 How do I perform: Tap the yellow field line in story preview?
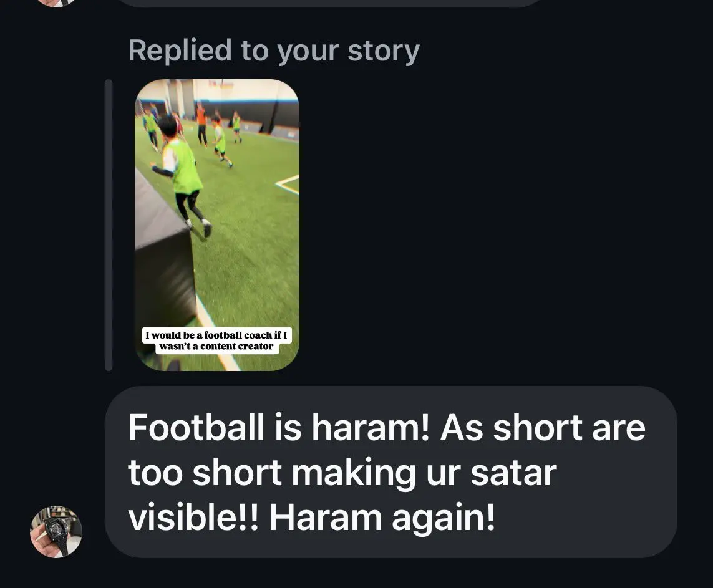[x=288, y=184]
